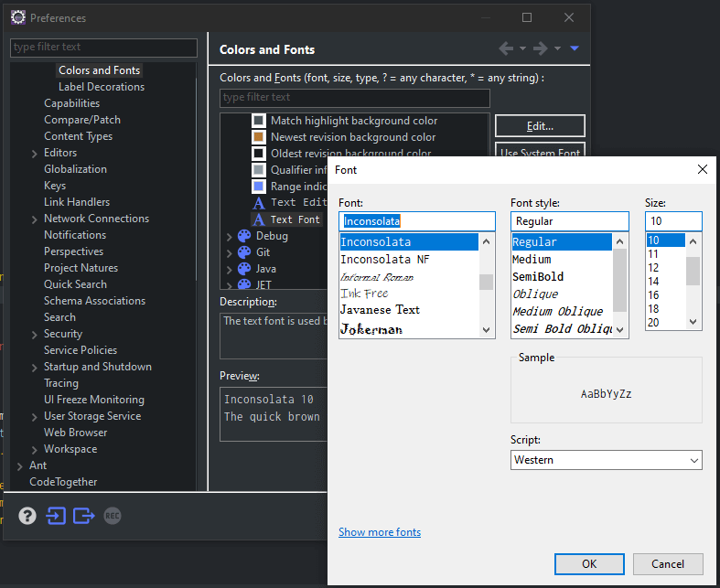
Task: Click the REC record icon
Action: [x=113, y=516]
